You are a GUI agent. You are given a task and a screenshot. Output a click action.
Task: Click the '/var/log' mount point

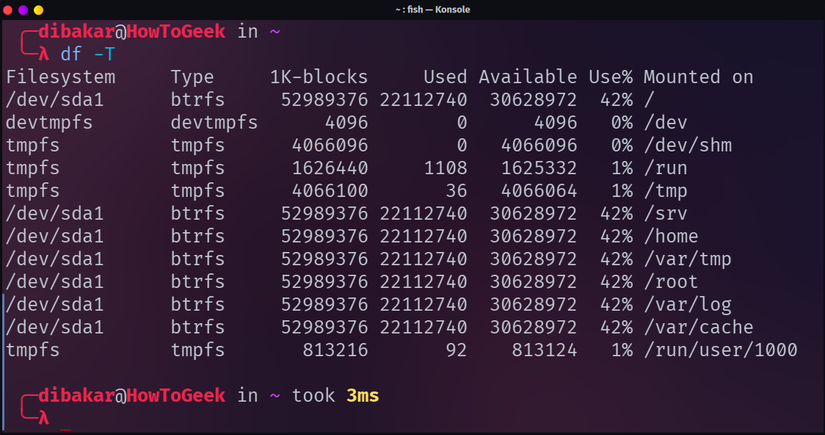688,305
